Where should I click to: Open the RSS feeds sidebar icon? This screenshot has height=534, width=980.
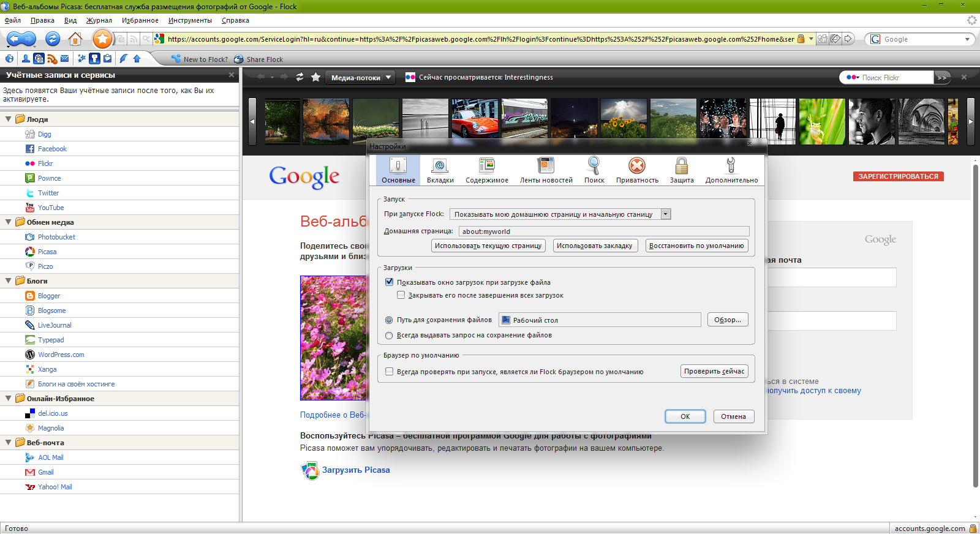click(x=52, y=59)
